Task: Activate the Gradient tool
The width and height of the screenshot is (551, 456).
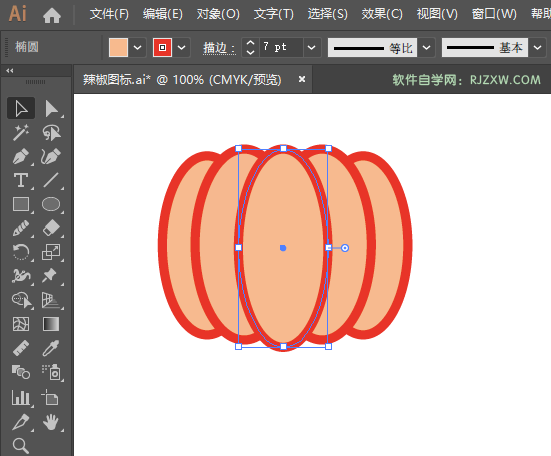Action: pyautogui.click(x=51, y=324)
